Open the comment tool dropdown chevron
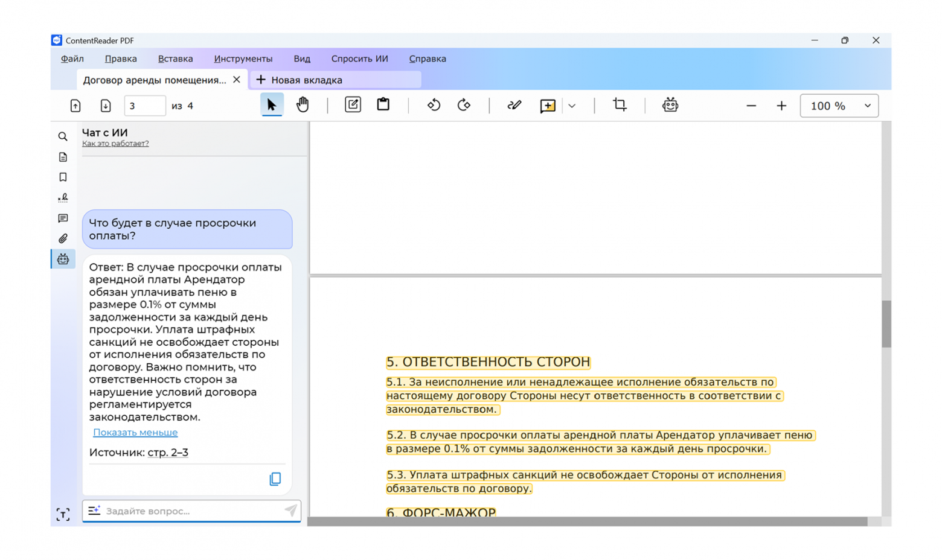Screen dimensions: 942x560 (x=571, y=105)
